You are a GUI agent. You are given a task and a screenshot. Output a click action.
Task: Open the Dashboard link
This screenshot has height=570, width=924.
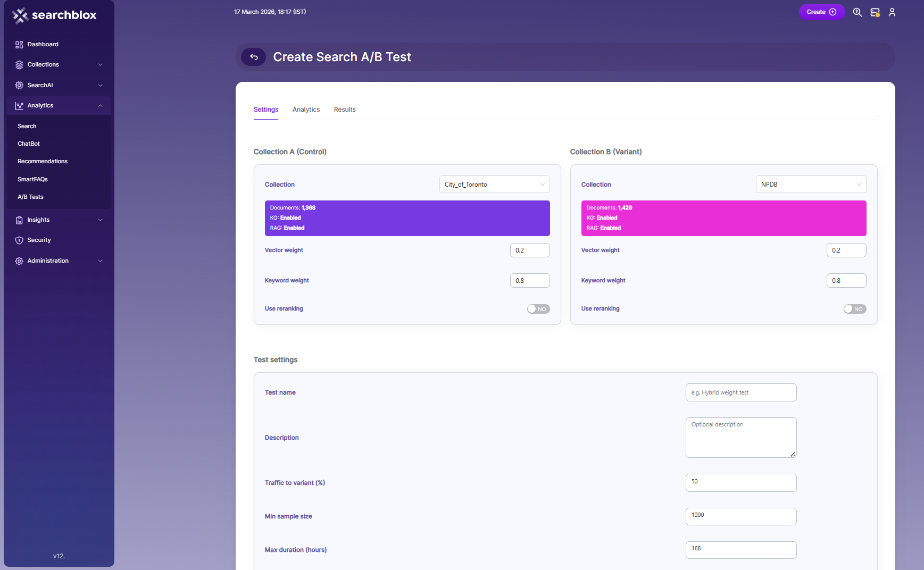coord(43,45)
